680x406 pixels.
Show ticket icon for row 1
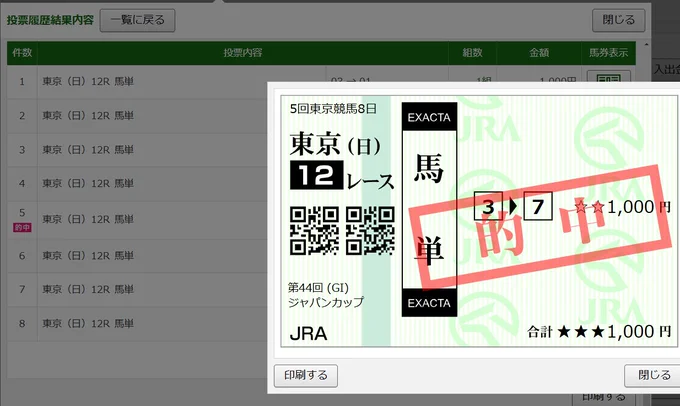point(608,77)
